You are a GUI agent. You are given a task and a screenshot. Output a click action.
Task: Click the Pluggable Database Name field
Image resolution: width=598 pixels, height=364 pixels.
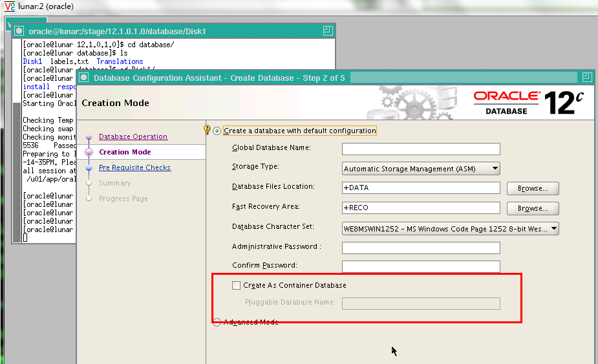[421, 304]
